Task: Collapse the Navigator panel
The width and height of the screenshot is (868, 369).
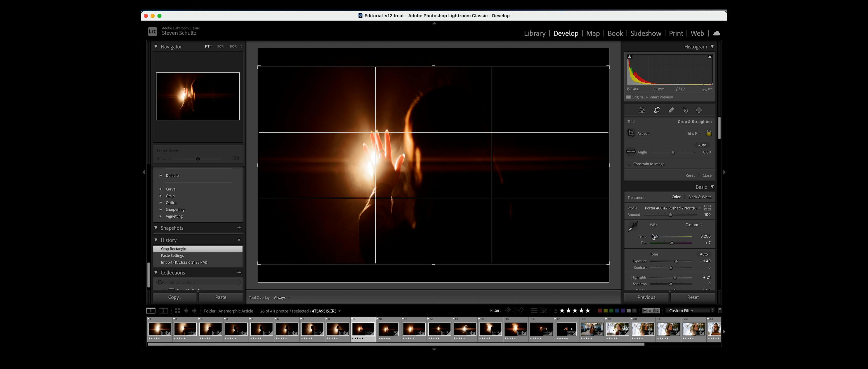Action: (x=156, y=47)
